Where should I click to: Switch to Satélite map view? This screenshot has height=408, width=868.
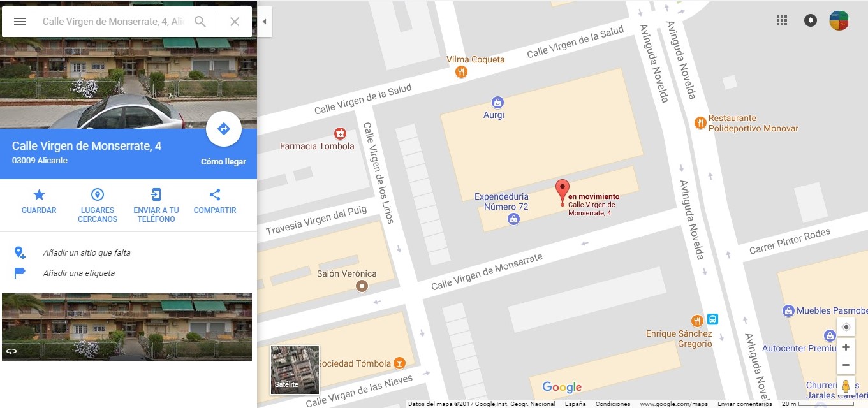(295, 370)
